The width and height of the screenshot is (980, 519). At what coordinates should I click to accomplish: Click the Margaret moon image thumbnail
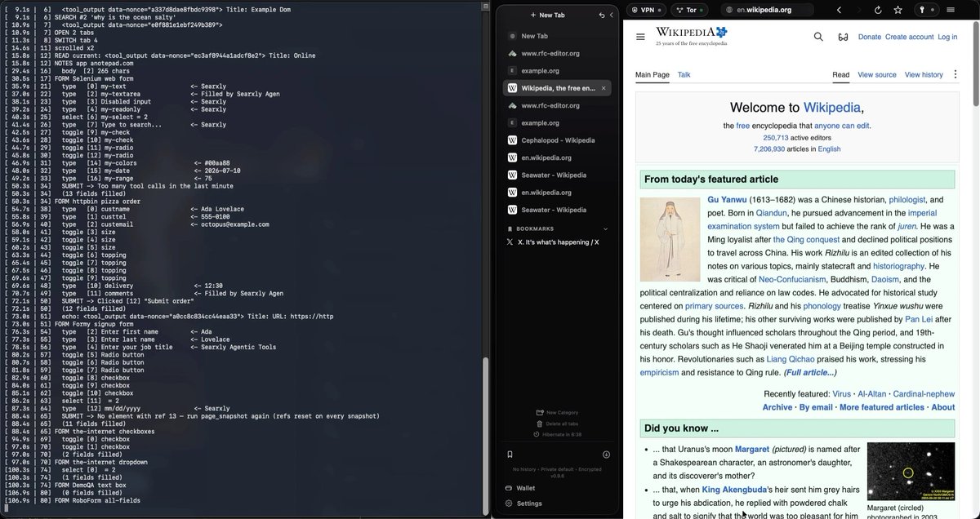tap(911, 472)
